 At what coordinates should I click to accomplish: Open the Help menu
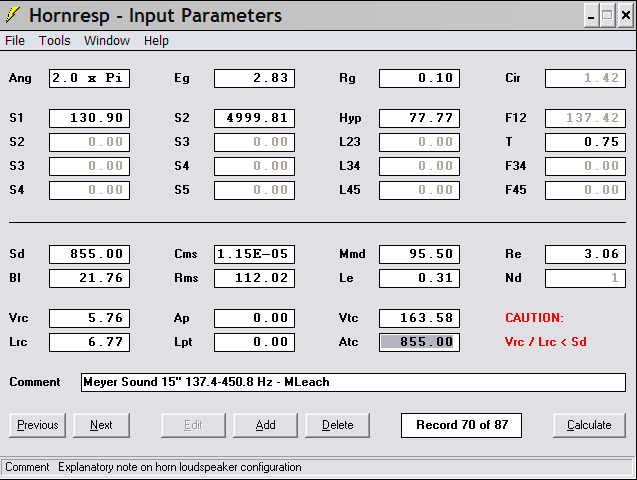156,41
